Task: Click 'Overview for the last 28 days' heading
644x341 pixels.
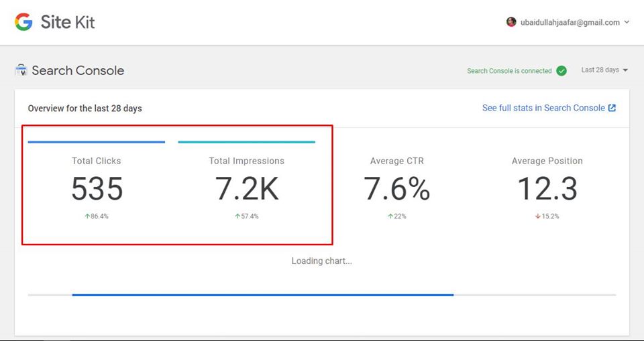Action: pos(85,109)
